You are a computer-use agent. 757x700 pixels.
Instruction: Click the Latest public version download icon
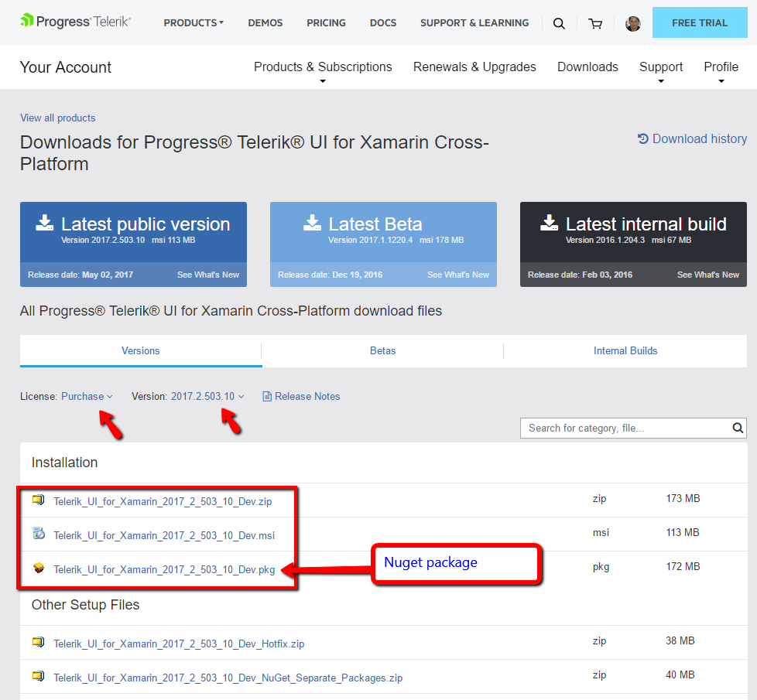click(45, 223)
